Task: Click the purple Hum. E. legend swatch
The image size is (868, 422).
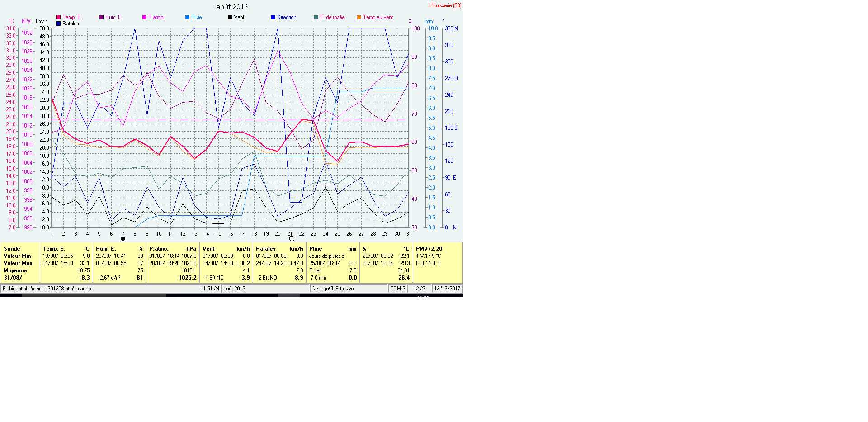Action: click(101, 17)
